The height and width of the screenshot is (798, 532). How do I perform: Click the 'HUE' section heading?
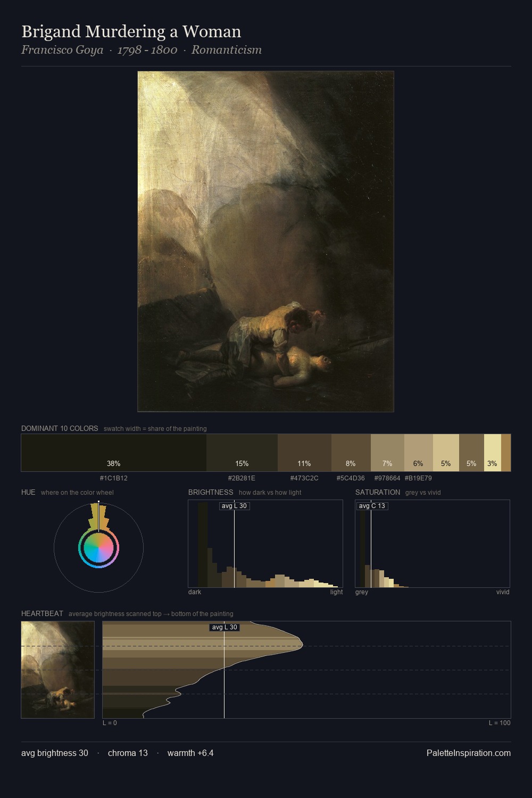(x=28, y=492)
